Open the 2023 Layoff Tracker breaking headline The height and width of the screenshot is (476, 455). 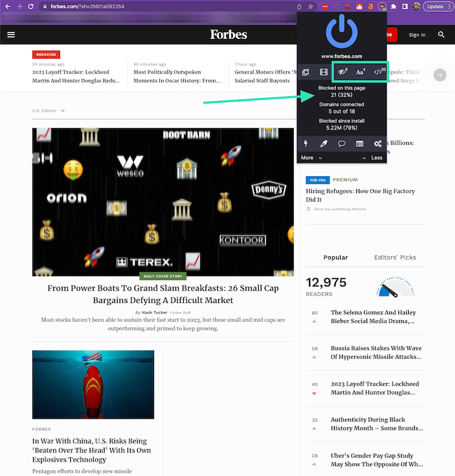(76, 76)
